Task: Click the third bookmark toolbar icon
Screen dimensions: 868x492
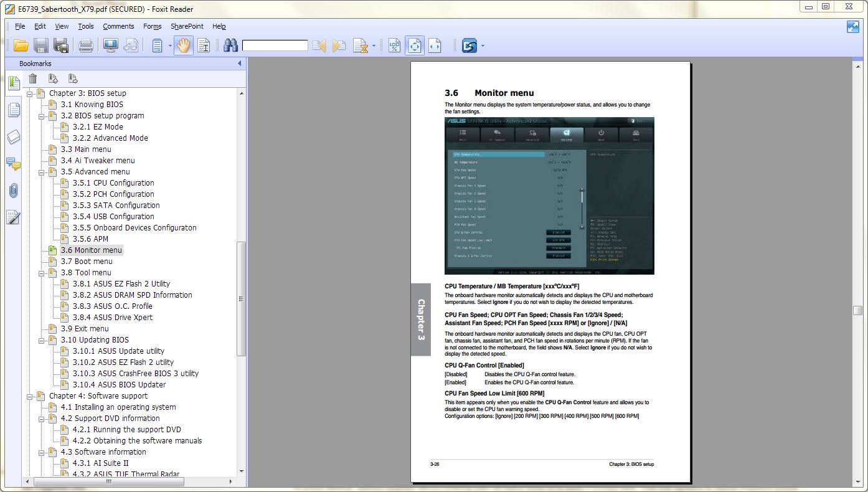Action: click(x=73, y=78)
